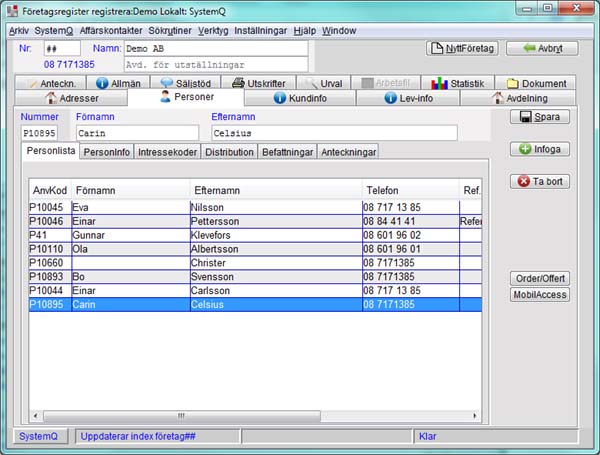Open the Sökrutiner menu
Viewport: 600px width, 455px height.
pos(169,31)
